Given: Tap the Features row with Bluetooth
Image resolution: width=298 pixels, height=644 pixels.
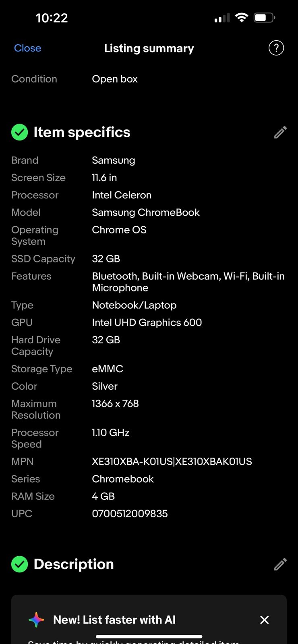Looking at the screenshot, I should (x=149, y=282).
